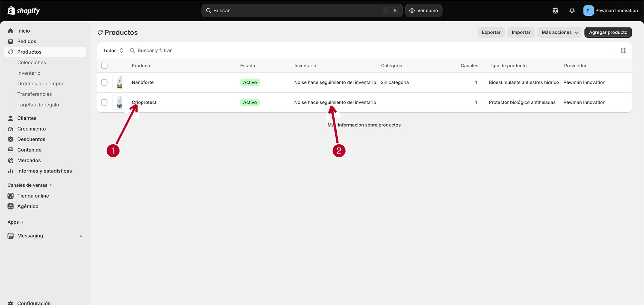Screen dimensions: 644x305
Task: Click the Shopify logo
Action: 24,11
